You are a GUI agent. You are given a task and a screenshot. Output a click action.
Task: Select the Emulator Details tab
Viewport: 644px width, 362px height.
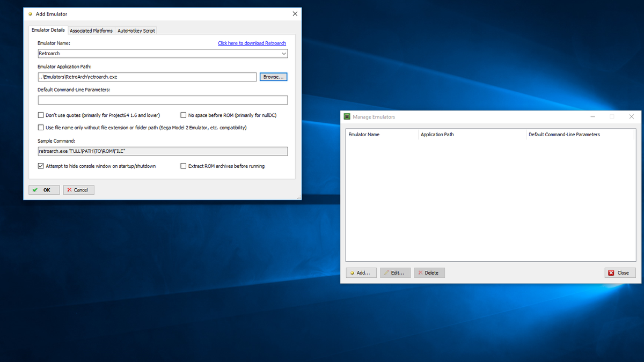(48, 30)
